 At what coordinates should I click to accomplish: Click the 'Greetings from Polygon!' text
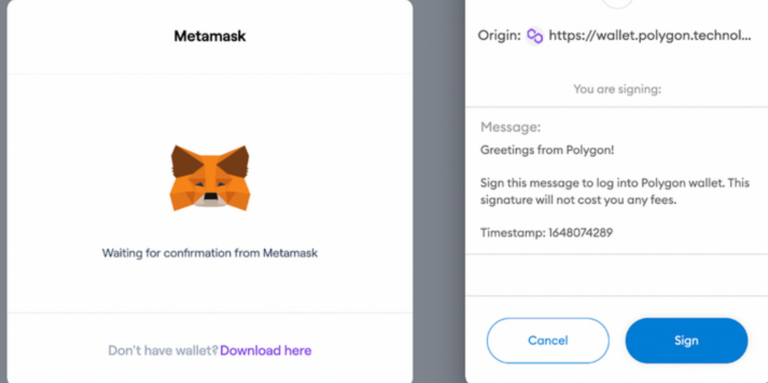pos(547,150)
